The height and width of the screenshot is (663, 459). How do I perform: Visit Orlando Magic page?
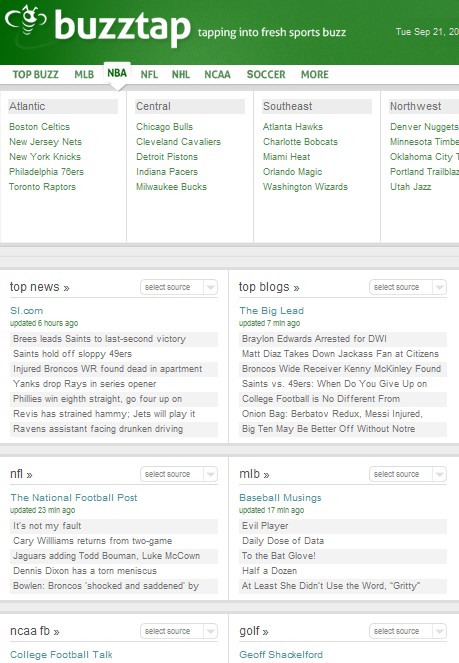point(292,172)
